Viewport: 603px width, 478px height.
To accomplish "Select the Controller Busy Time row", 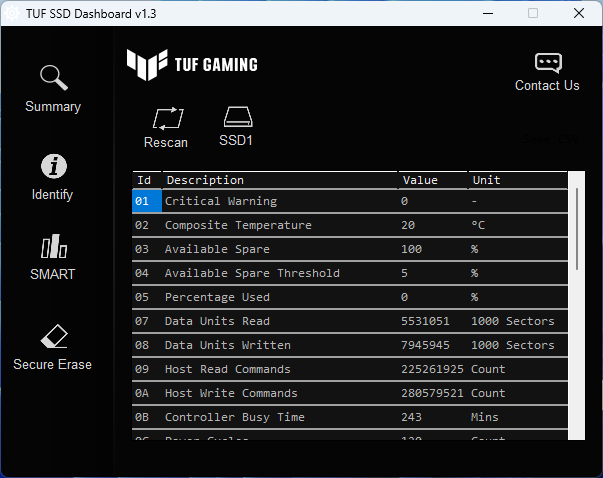I will (350, 417).
